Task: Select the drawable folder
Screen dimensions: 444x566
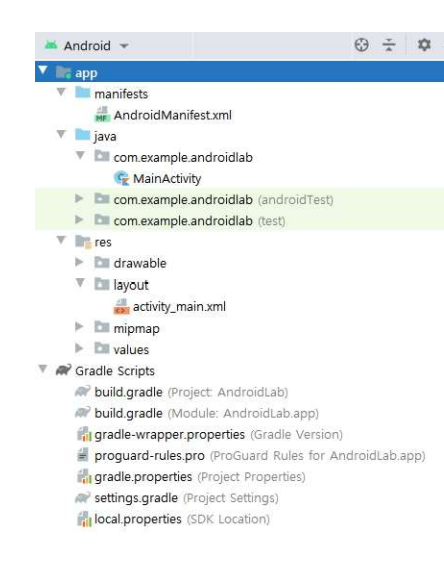Action: (140, 263)
